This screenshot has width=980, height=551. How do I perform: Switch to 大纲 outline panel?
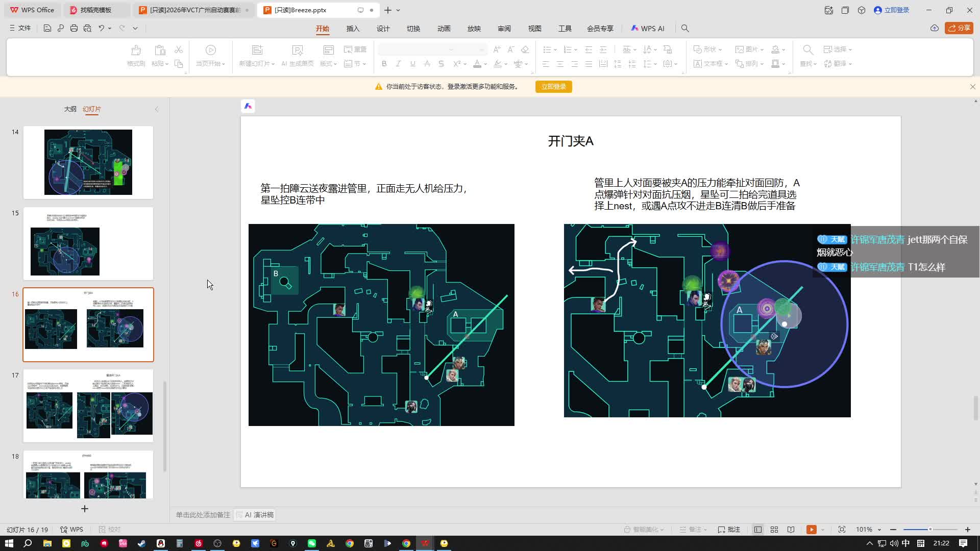coord(70,109)
